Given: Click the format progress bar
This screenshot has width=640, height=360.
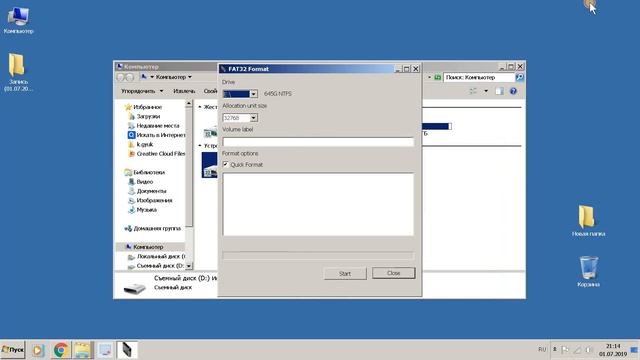Looking at the screenshot, I should (x=318, y=256).
